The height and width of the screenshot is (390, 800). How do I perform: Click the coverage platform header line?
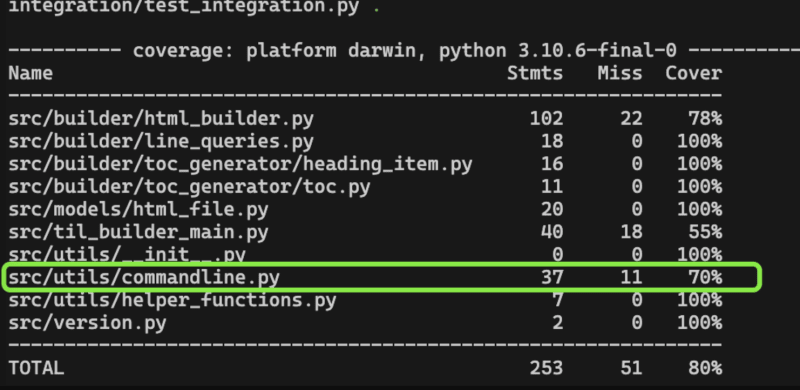click(x=404, y=51)
